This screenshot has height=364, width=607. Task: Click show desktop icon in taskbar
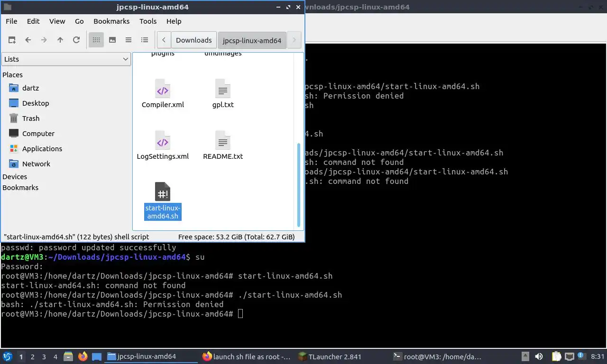pyautogui.click(x=97, y=356)
